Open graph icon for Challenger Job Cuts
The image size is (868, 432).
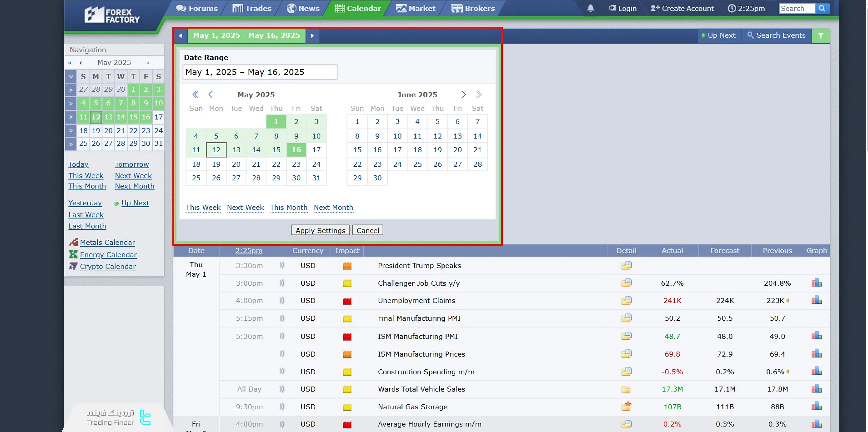click(816, 283)
